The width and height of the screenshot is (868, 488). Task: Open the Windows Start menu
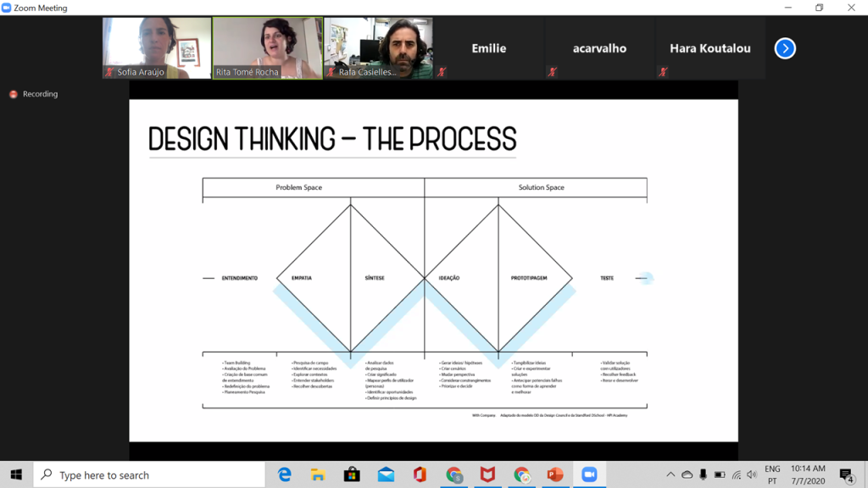point(16,474)
